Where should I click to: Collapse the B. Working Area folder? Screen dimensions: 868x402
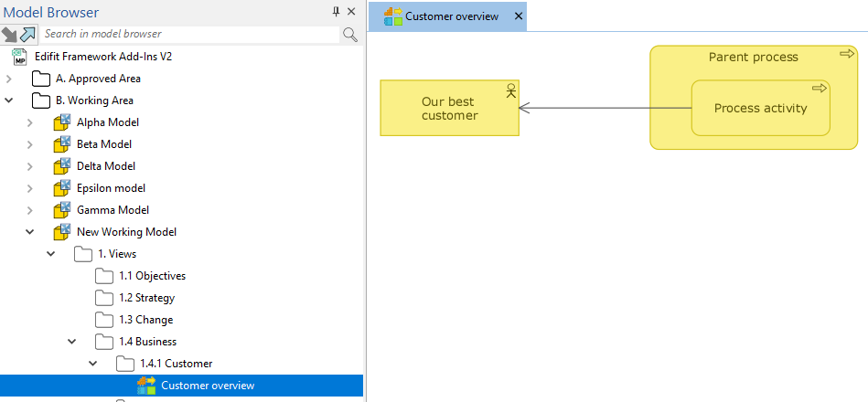[x=9, y=100]
